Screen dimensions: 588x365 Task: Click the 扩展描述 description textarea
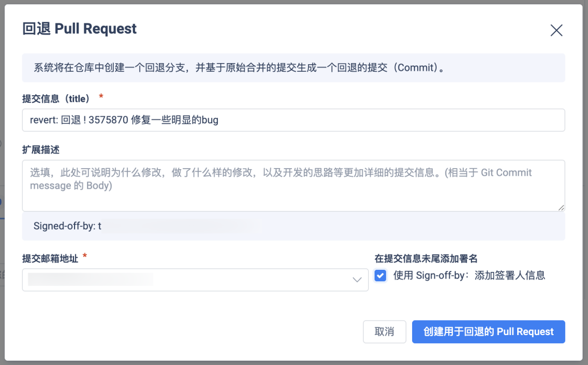click(293, 185)
